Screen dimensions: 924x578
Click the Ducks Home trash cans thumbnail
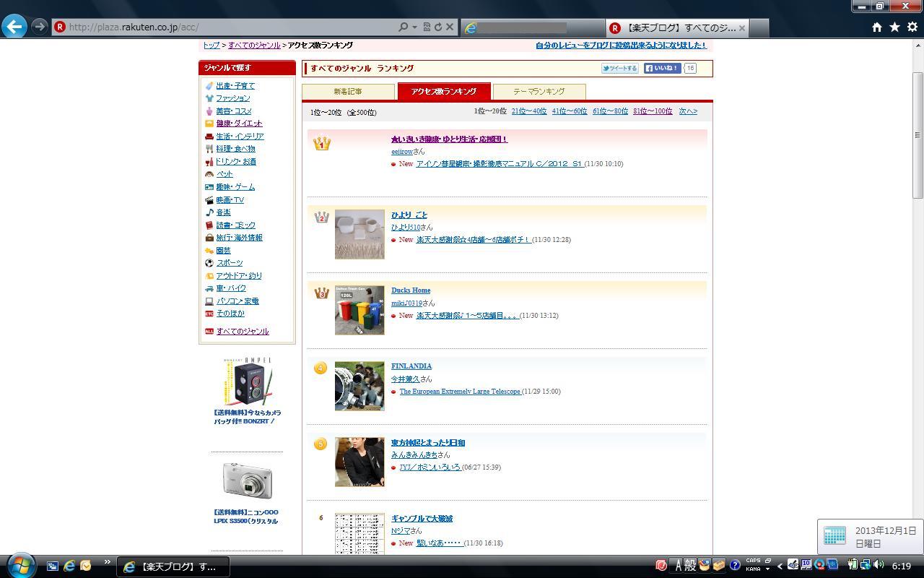[359, 310]
